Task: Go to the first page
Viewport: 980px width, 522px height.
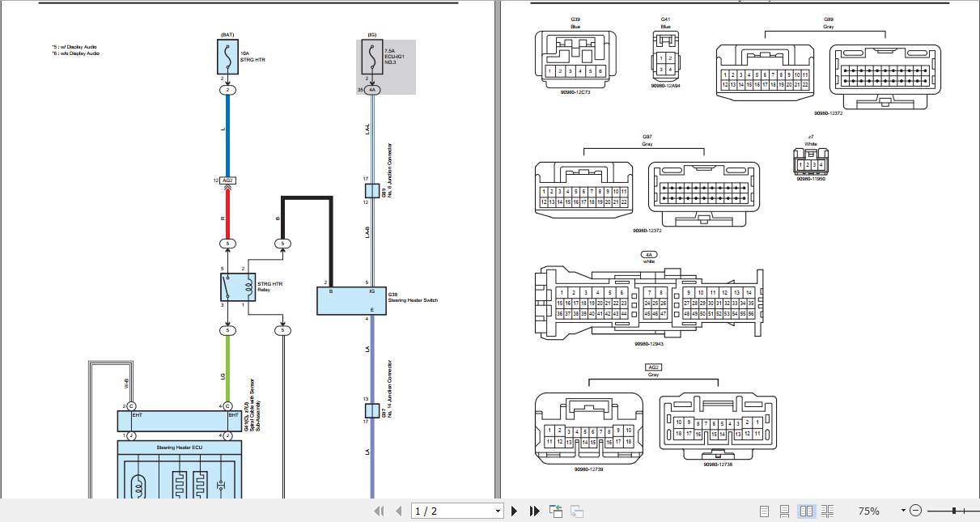Action: [379, 511]
